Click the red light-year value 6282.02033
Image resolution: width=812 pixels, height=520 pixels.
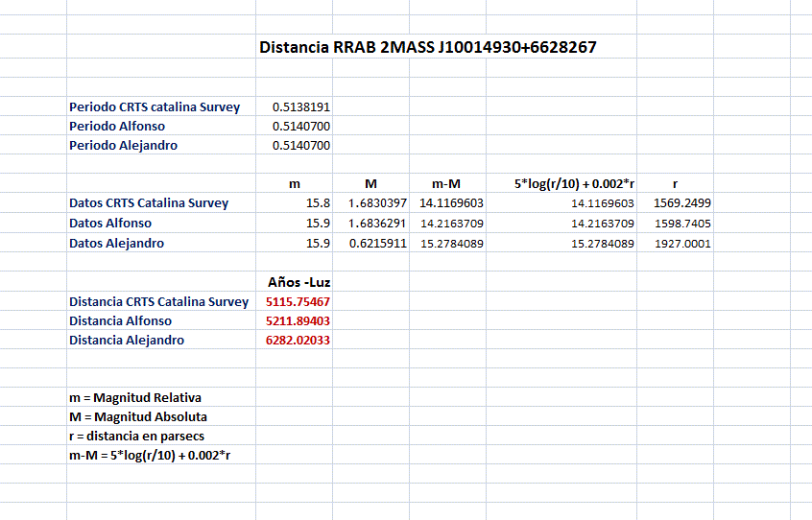[x=298, y=340]
